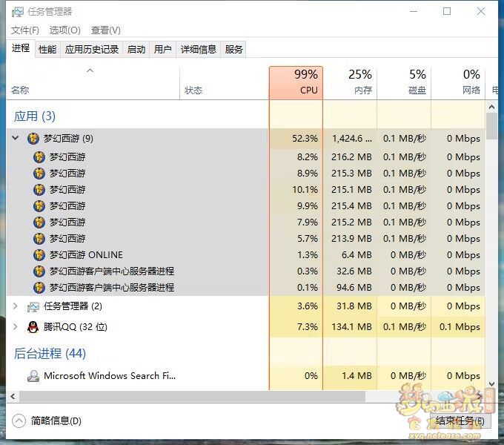The image size is (504, 445).
Task: Click the vertical scrollbar down arrow
Action: pyautogui.click(x=491, y=384)
